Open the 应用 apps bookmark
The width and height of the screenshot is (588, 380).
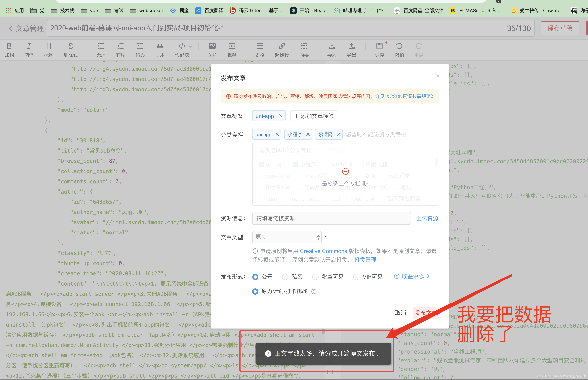coord(15,10)
